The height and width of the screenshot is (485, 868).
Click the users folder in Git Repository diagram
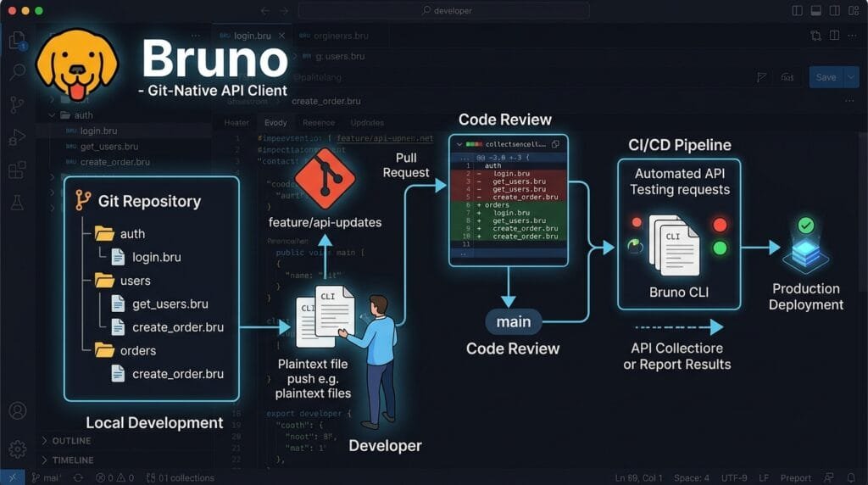122,281
